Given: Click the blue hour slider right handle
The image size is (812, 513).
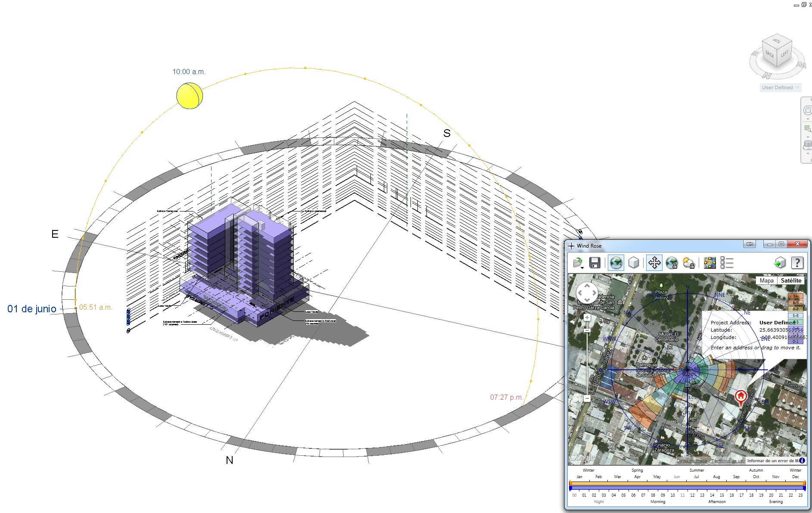Looking at the screenshot, I should tap(804, 488).
